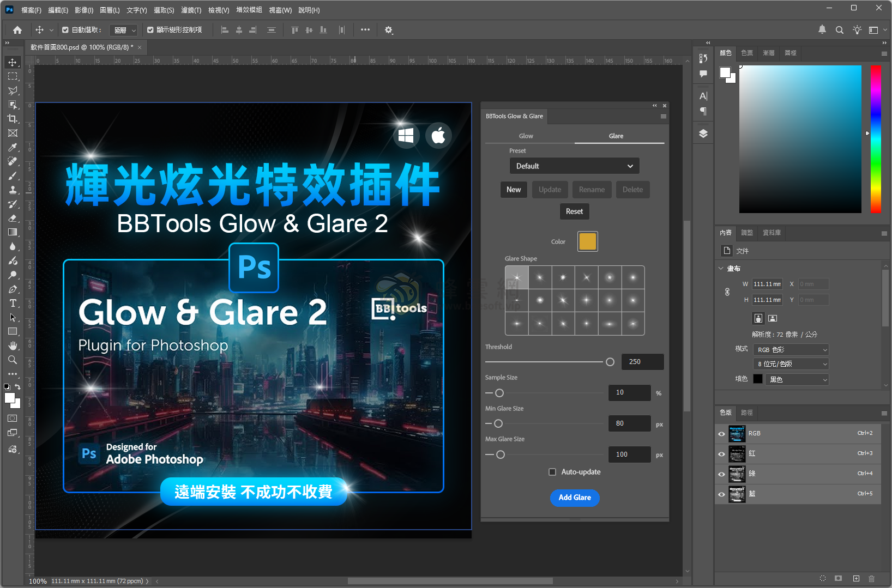Viewport: 892px width, 588px height.
Task: Click the Delete preset button
Action: pos(632,190)
